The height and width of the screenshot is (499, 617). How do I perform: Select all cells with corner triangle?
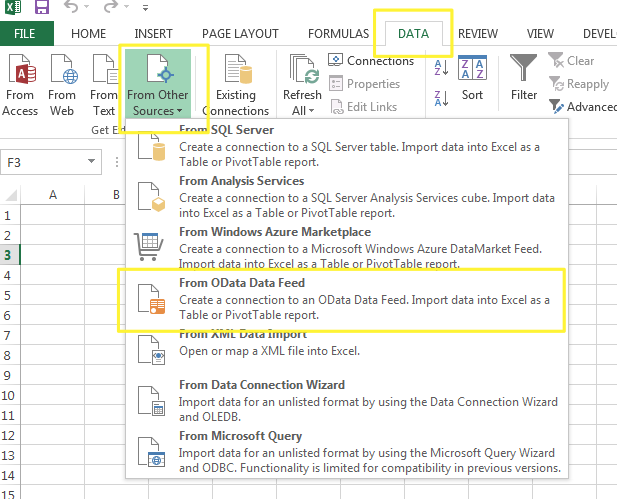pyautogui.click(x=10, y=194)
